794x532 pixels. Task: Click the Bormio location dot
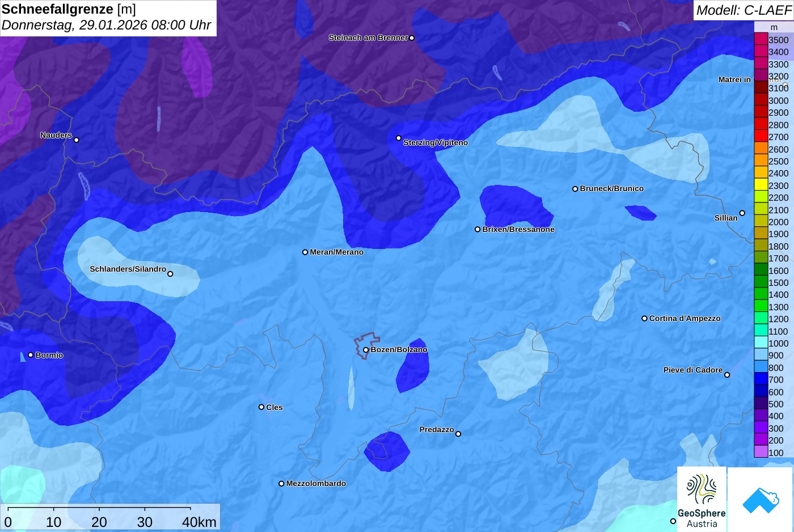coord(31,355)
